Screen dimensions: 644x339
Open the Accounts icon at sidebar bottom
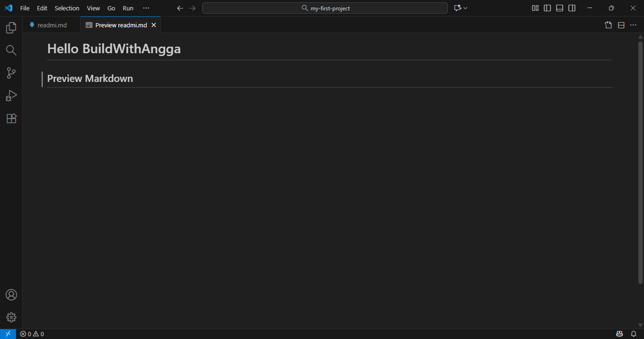point(11,294)
